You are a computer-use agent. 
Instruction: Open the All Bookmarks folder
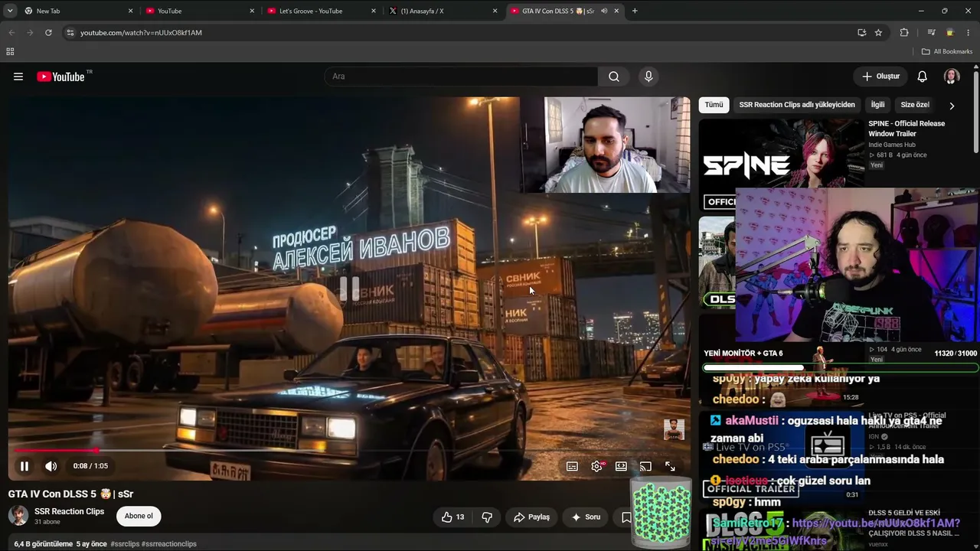[x=947, y=51]
